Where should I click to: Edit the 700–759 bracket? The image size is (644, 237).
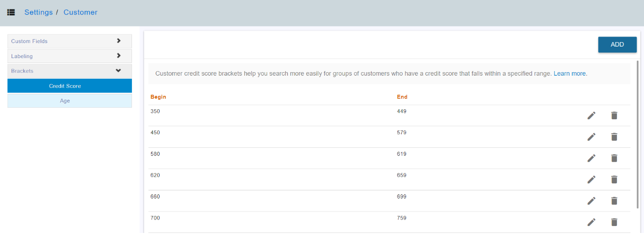[591, 222]
